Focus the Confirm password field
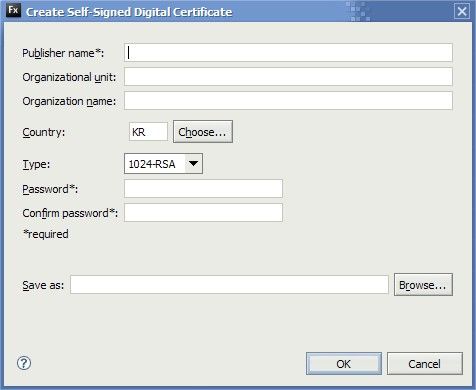The image size is (476, 390). pyautogui.click(x=203, y=213)
